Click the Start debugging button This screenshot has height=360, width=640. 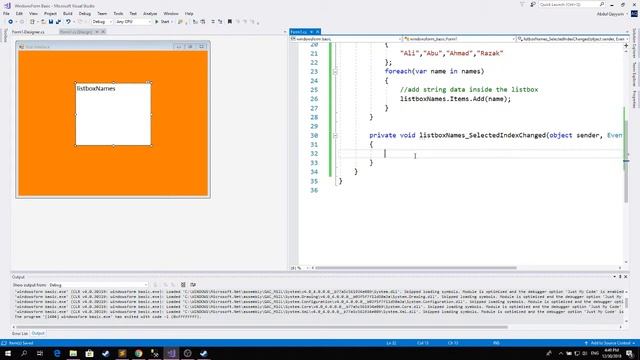(x=162, y=22)
